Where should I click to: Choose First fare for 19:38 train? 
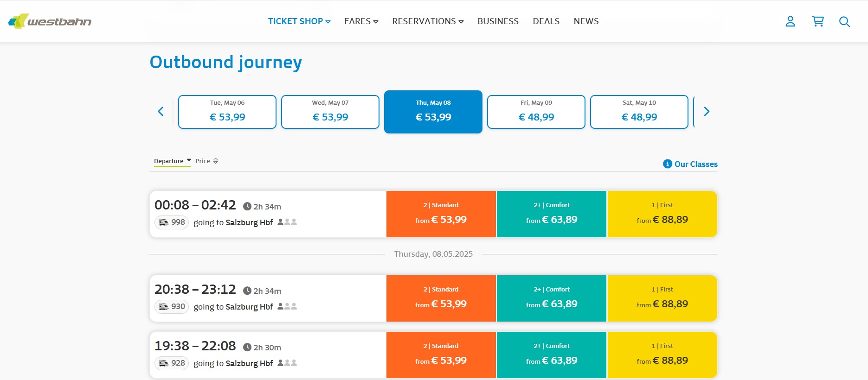(x=662, y=355)
